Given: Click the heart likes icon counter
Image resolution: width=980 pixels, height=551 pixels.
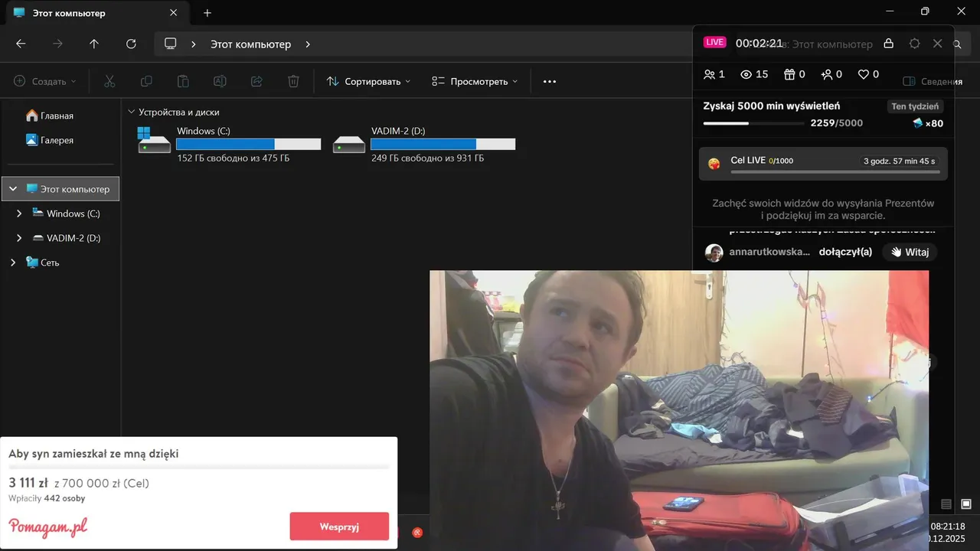Looking at the screenshot, I should 864,74.
